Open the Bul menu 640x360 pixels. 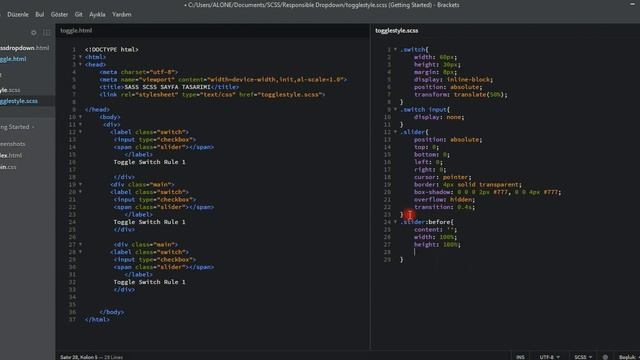point(40,14)
